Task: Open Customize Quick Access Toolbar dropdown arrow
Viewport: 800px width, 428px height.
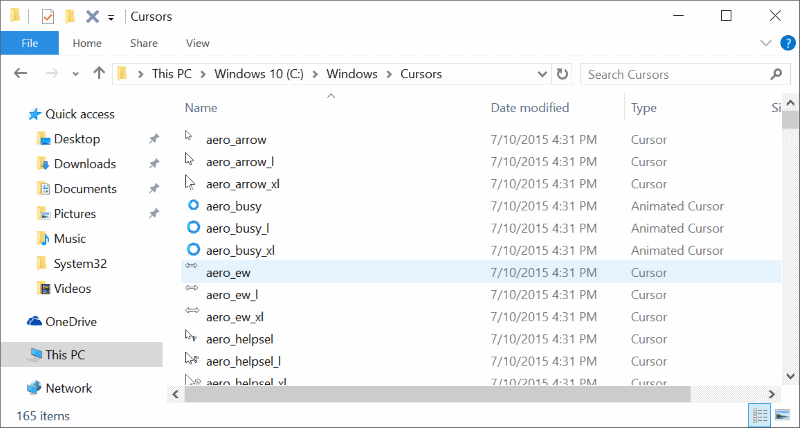Action: (111, 18)
